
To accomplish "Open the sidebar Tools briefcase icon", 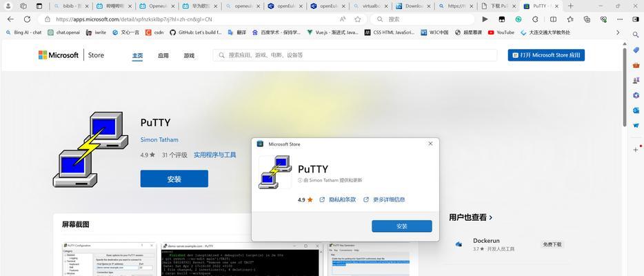I will (636, 65).
